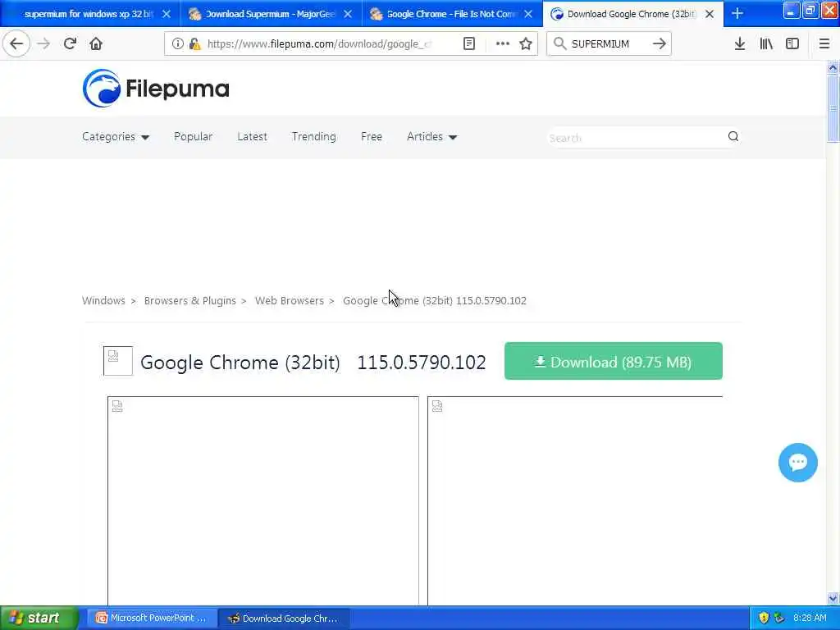Go back using the browser back arrow

[x=16, y=43]
